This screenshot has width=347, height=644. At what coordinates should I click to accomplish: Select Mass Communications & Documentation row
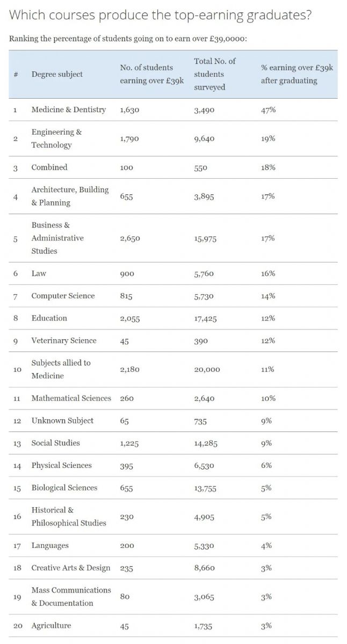pyautogui.click(x=173, y=597)
